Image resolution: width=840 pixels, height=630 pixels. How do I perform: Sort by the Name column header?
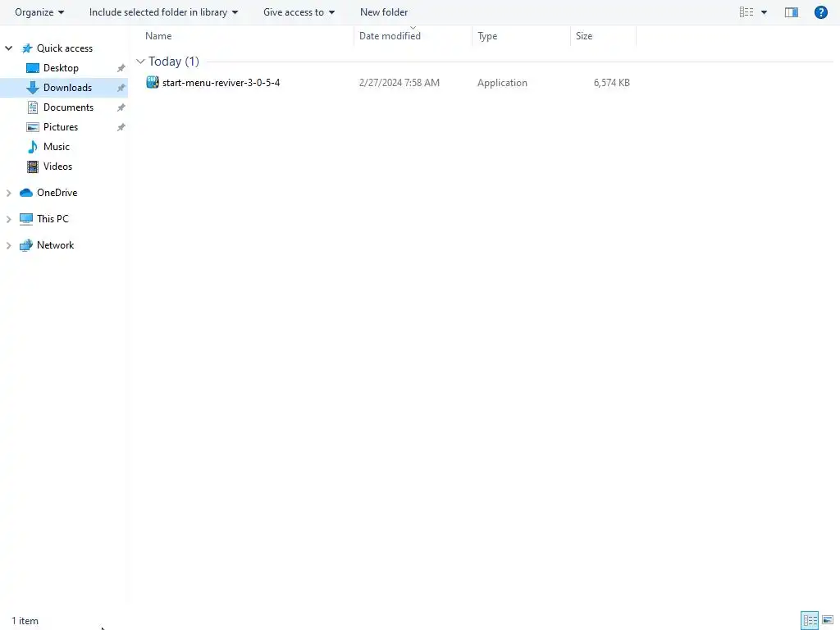click(x=158, y=36)
